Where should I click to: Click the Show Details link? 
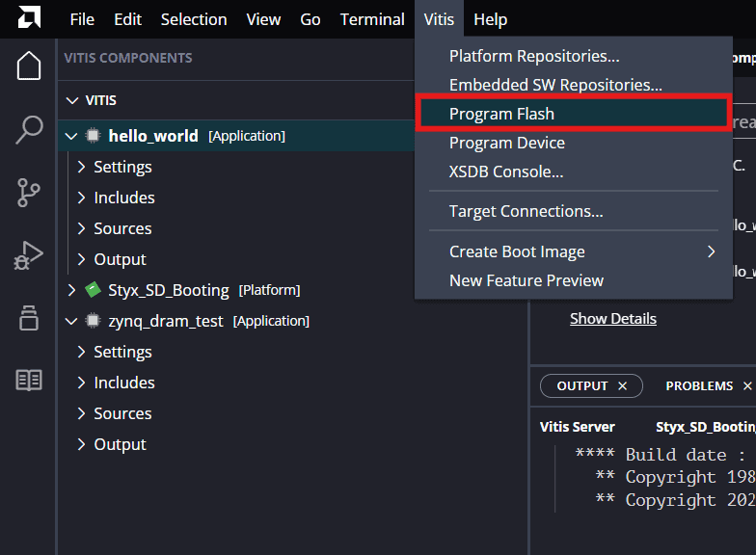[612, 319]
